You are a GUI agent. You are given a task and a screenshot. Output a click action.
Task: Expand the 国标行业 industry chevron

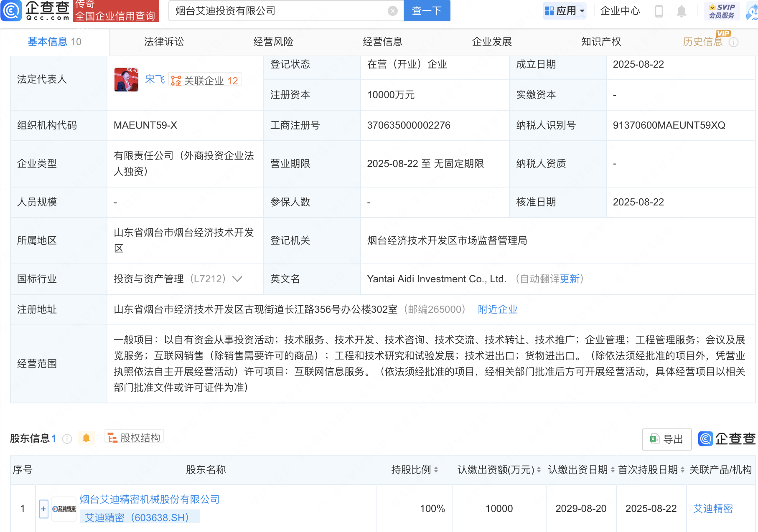point(237,279)
